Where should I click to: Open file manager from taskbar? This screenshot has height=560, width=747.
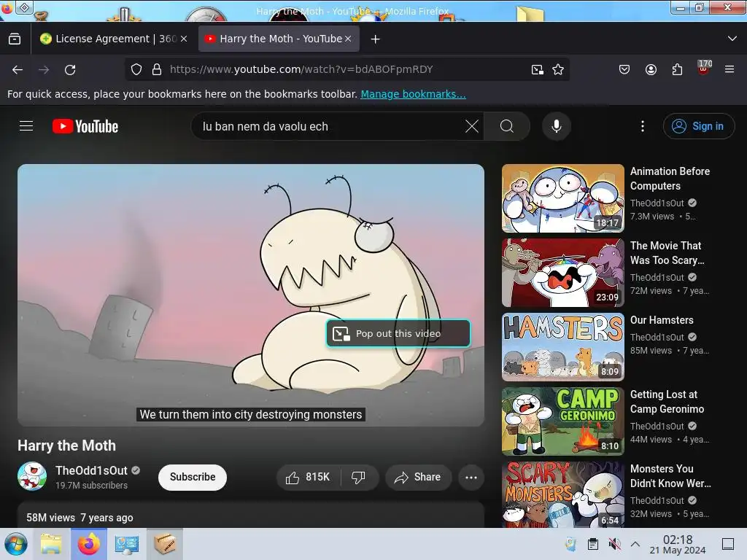(51, 544)
